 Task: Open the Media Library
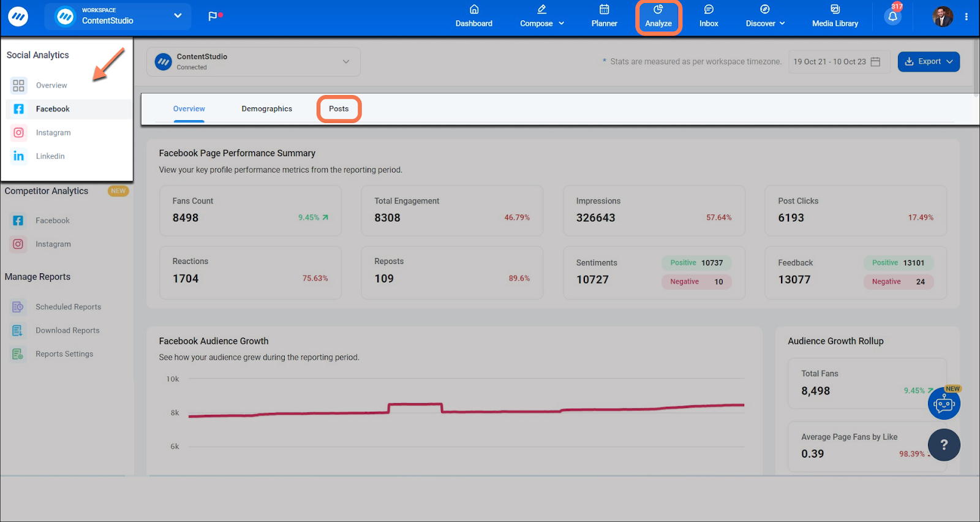tap(835, 16)
